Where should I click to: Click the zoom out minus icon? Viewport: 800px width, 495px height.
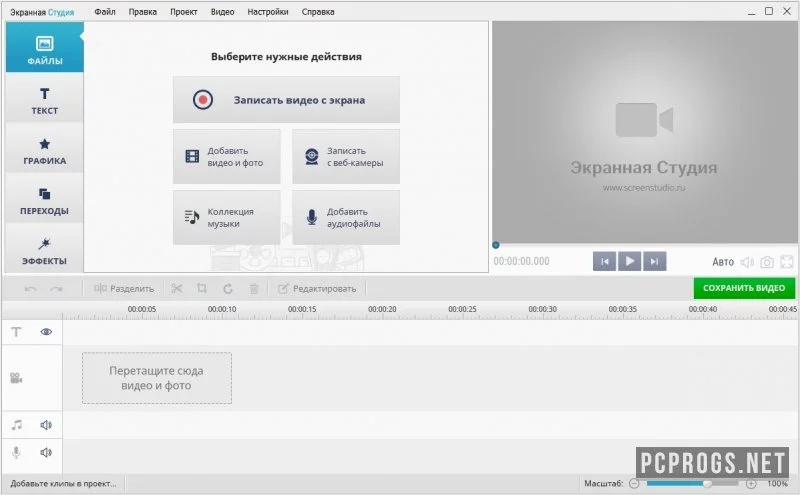(634, 483)
